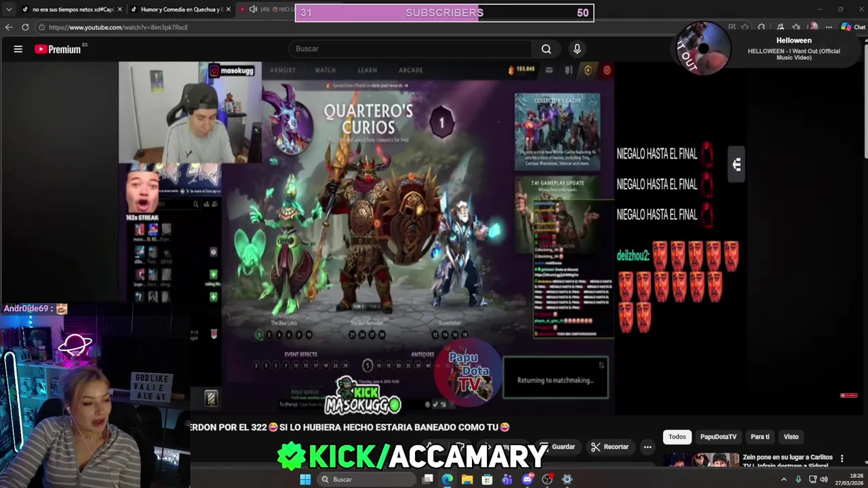Close the 'no era sus tiempos netos' tab
Image resolution: width=868 pixels, height=488 pixels.
[119, 9]
